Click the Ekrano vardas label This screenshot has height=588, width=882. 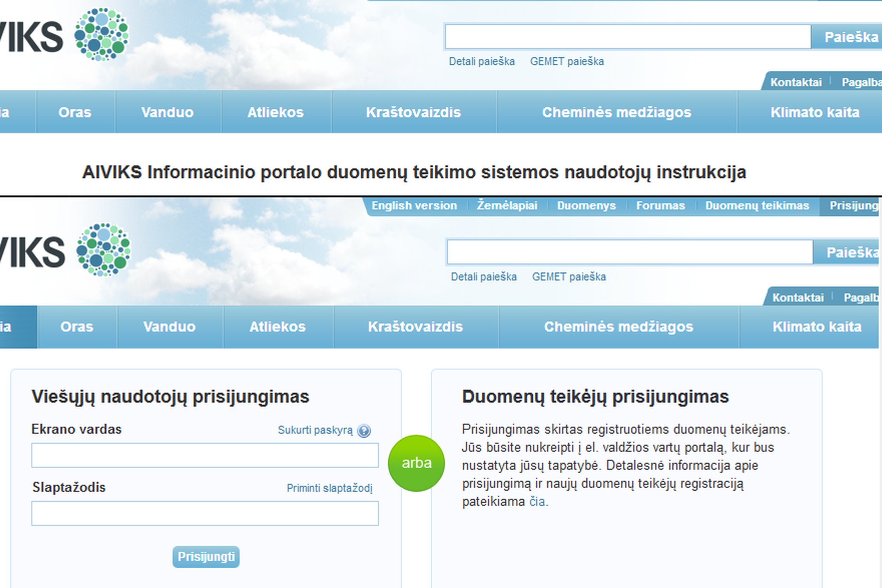(77, 429)
